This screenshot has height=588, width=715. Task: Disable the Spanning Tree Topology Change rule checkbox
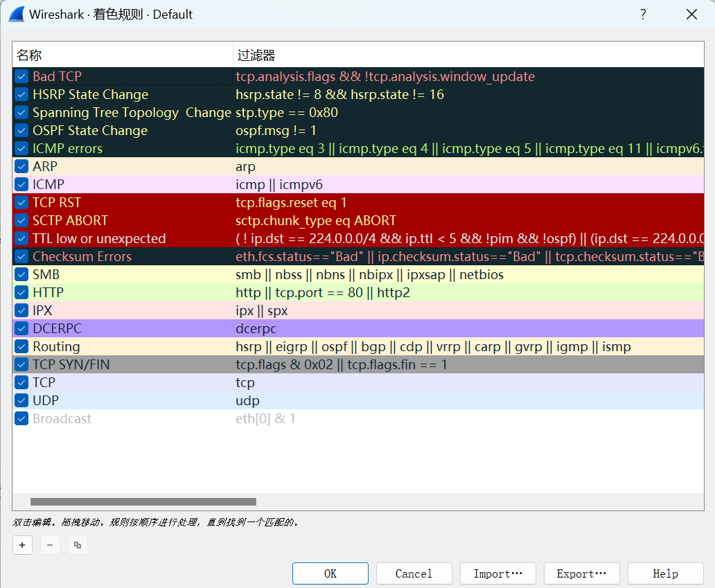21,112
